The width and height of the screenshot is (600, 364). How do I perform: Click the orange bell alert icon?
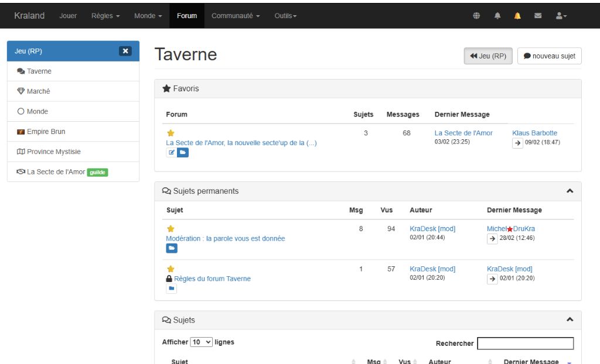click(517, 16)
